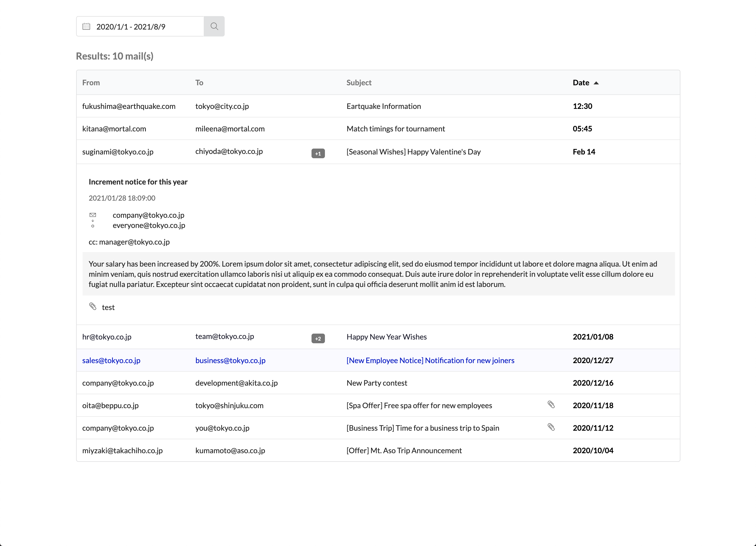Click the paperclip icon beside test attachment

[93, 306]
